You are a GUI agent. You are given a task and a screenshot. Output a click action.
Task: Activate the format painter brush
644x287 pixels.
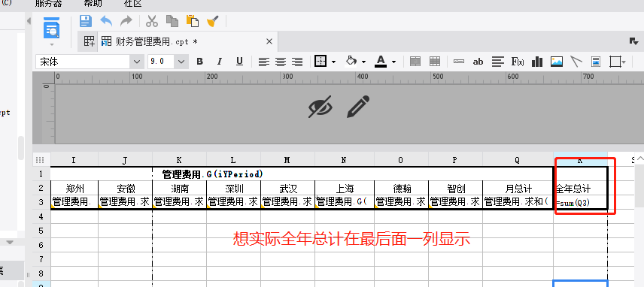click(213, 21)
